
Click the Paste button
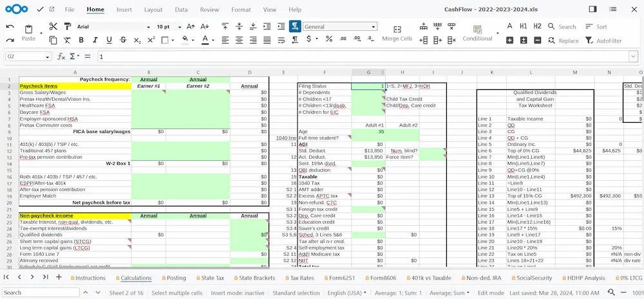28,33
